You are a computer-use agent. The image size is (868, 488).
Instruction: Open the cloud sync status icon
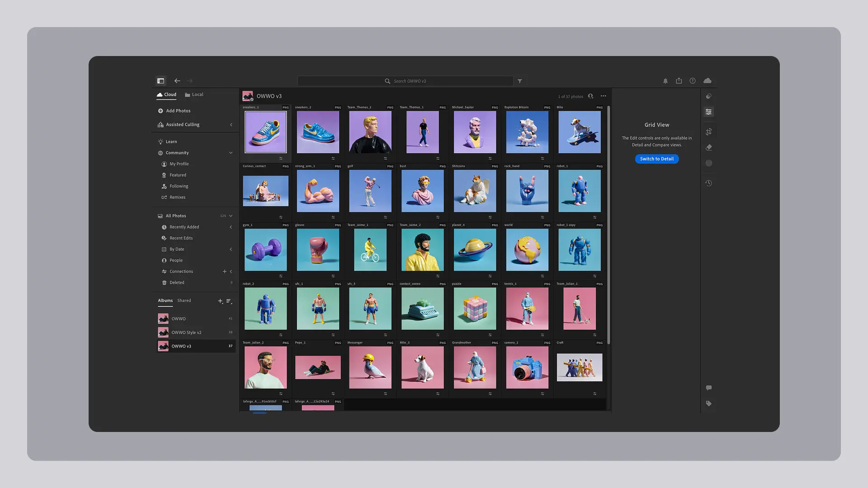(x=707, y=81)
